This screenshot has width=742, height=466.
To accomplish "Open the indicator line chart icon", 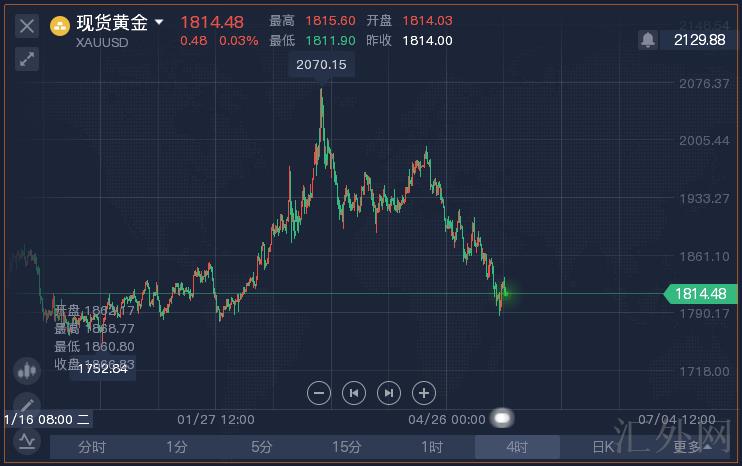I will [x=25, y=440].
